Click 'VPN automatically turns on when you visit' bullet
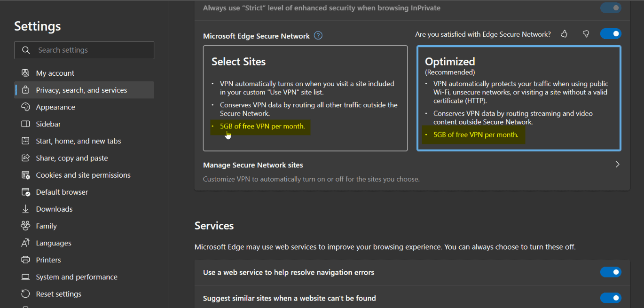644x308 pixels. (x=307, y=88)
